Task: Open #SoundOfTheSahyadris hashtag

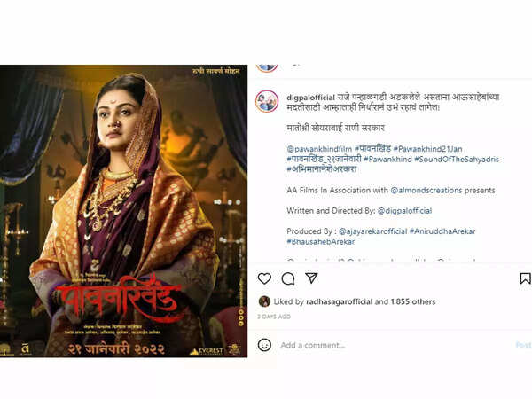Action: 457,159
